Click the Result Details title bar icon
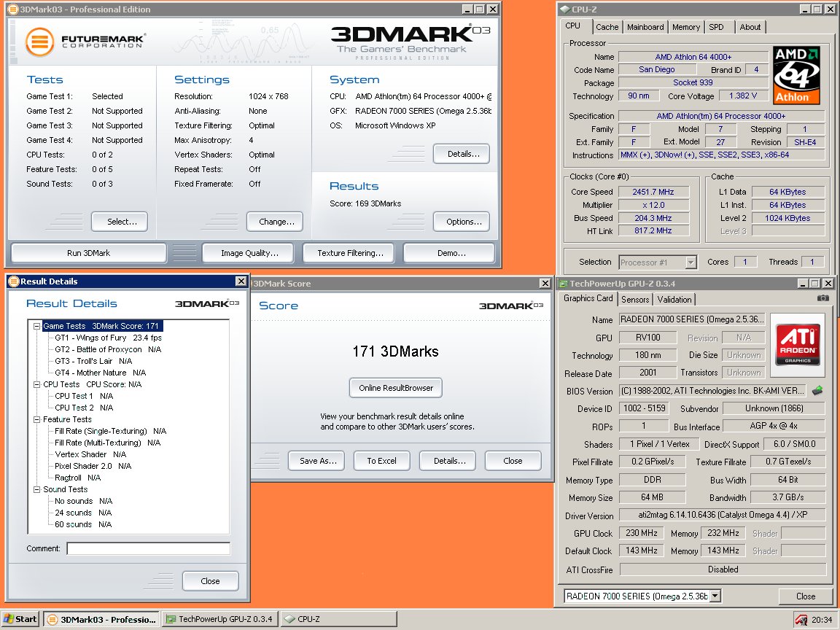Screen dimensions: 840x630 [x=14, y=281]
